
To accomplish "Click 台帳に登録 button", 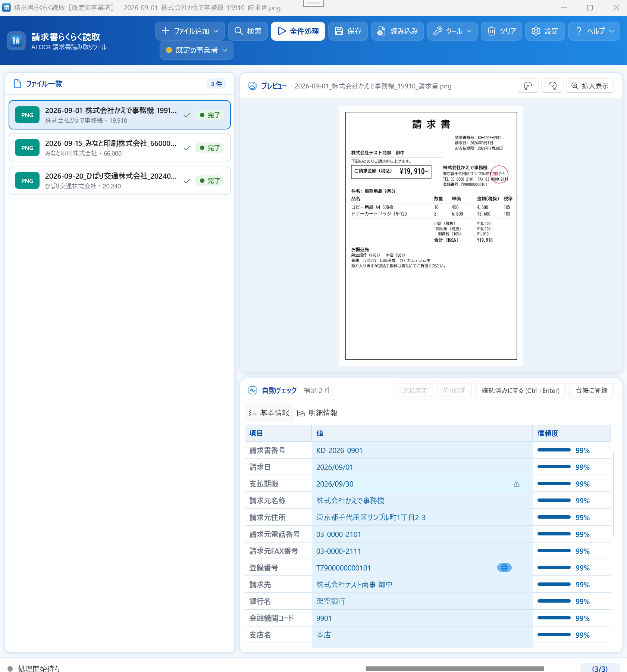I will 592,390.
